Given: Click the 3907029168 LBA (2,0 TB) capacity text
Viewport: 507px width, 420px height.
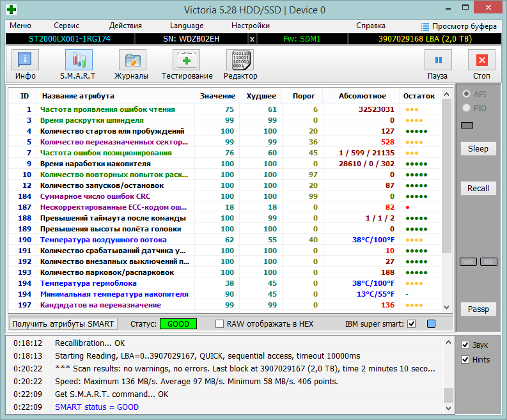Looking at the screenshot, I should (425, 39).
